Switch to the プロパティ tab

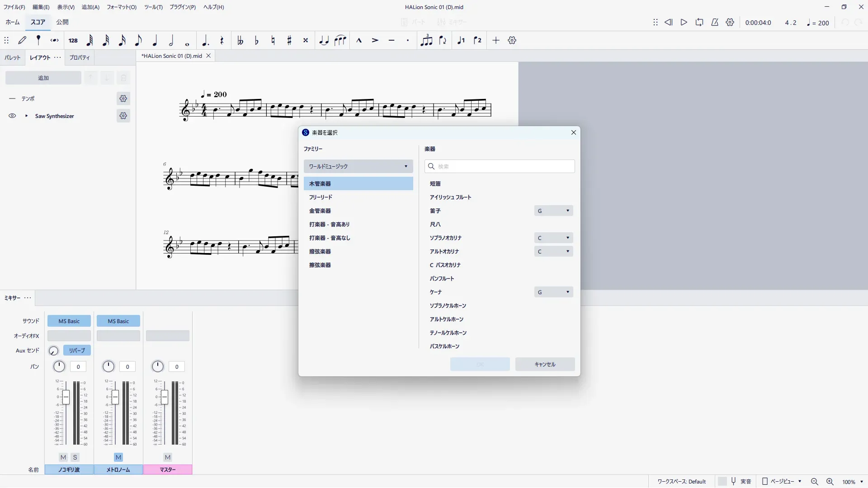[x=80, y=57]
